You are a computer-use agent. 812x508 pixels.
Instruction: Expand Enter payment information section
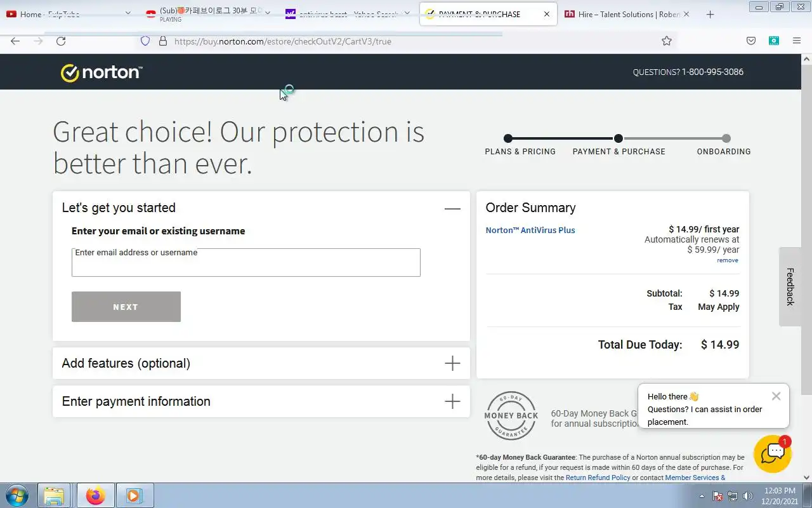452,401
